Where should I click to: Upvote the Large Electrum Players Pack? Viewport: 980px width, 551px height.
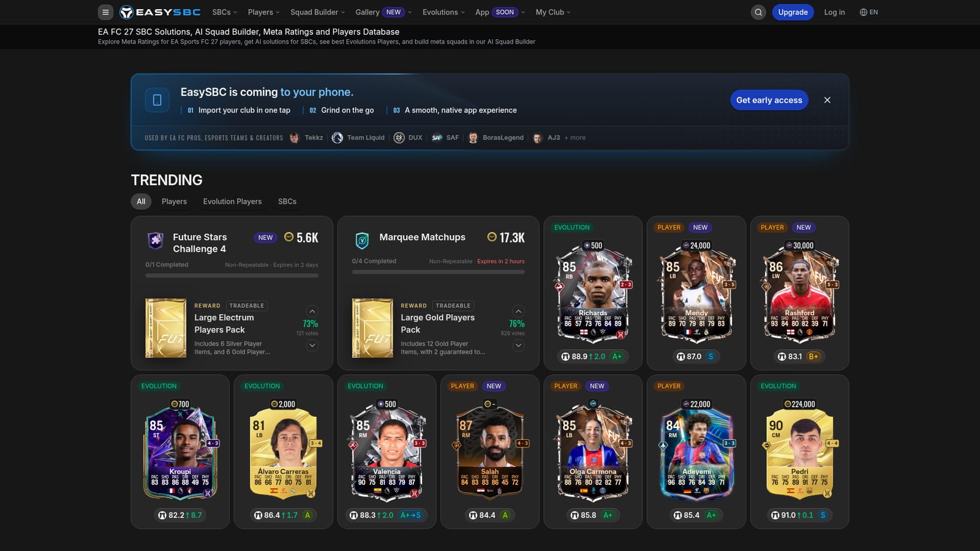pyautogui.click(x=312, y=311)
